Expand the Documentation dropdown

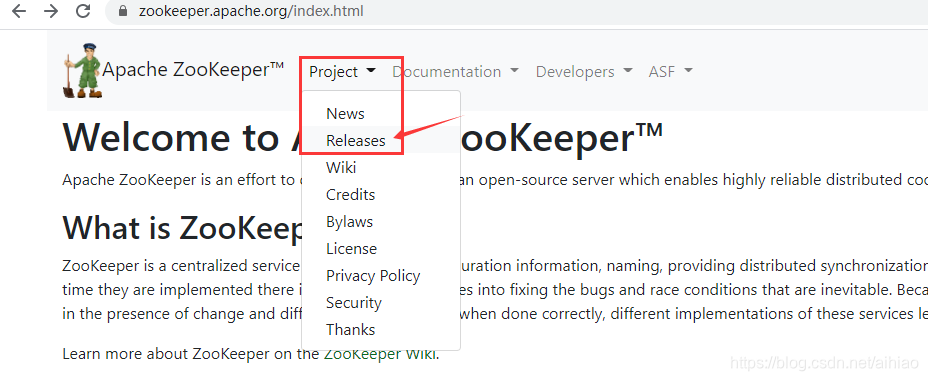(455, 72)
